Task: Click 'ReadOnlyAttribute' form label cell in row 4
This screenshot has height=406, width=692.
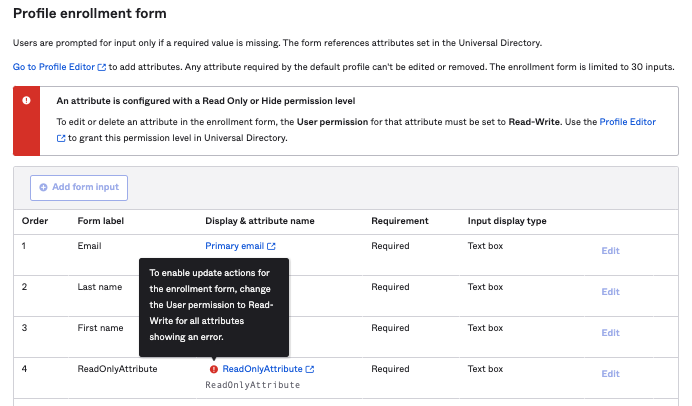Action: [117, 369]
